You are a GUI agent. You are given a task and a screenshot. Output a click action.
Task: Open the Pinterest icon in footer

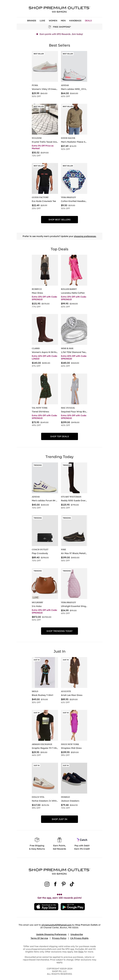pos(63,884)
